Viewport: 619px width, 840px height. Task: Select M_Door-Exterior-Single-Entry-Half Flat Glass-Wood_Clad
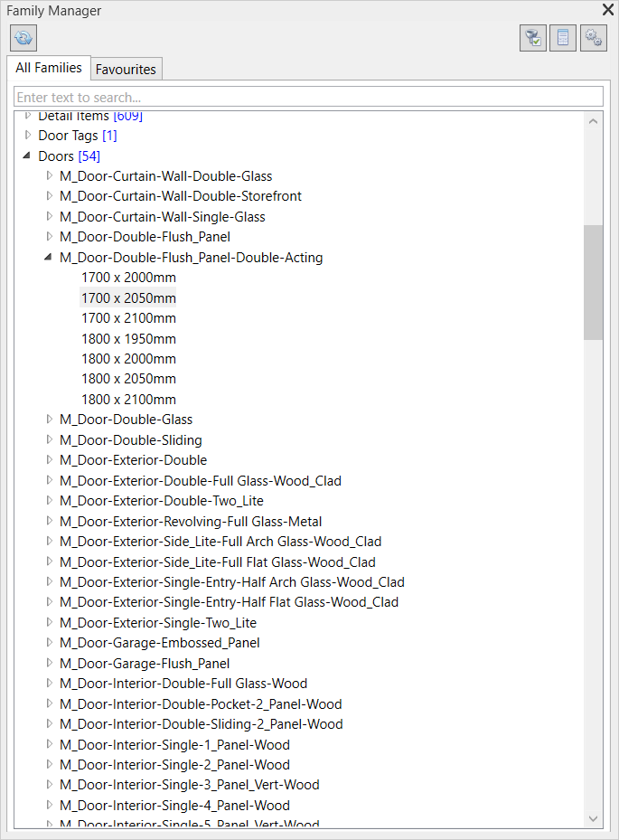tap(230, 602)
